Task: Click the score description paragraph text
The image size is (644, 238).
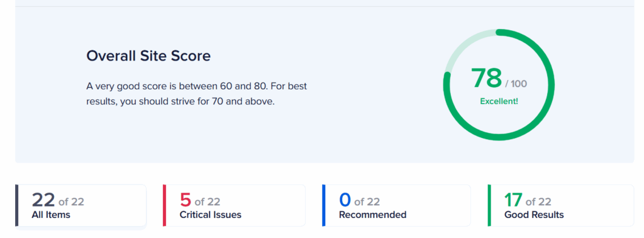Action: (197, 94)
